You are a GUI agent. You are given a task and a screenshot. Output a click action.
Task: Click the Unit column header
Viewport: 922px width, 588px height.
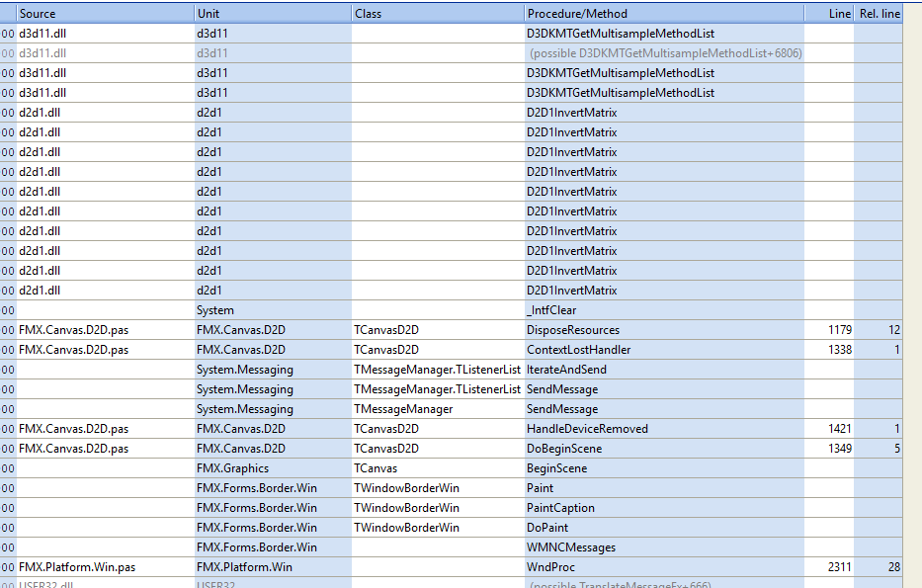coord(272,14)
